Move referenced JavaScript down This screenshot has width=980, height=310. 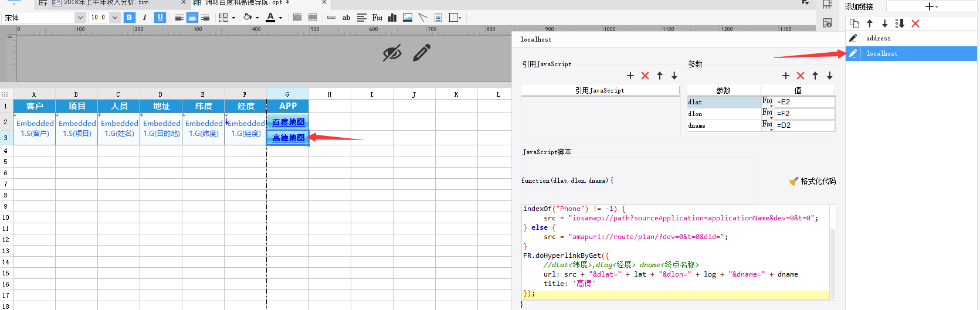coord(674,76)
